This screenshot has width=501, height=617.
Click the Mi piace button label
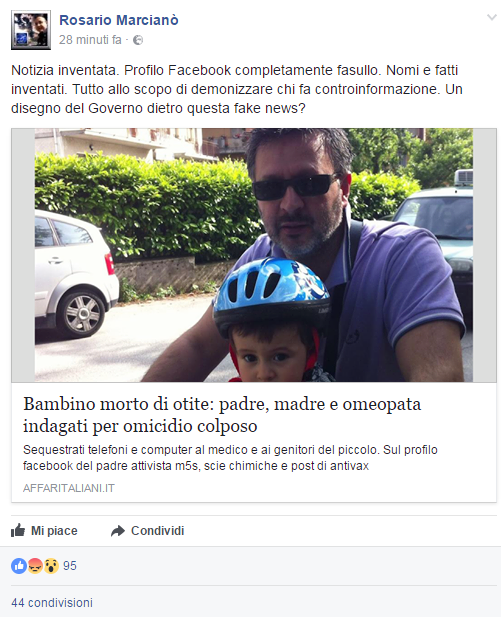[x=54, y=531]
